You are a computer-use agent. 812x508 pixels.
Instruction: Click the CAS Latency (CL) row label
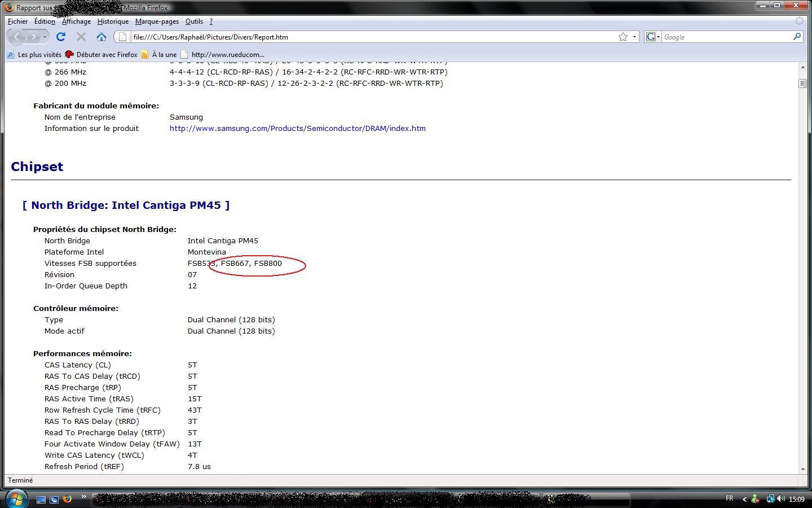coord(78,365)
